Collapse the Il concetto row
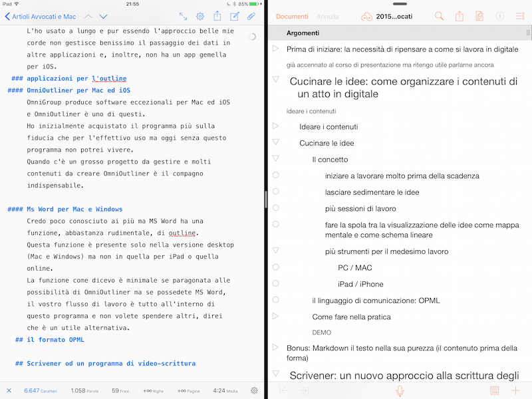Viewport: 532px width, 399px height. 276,158
